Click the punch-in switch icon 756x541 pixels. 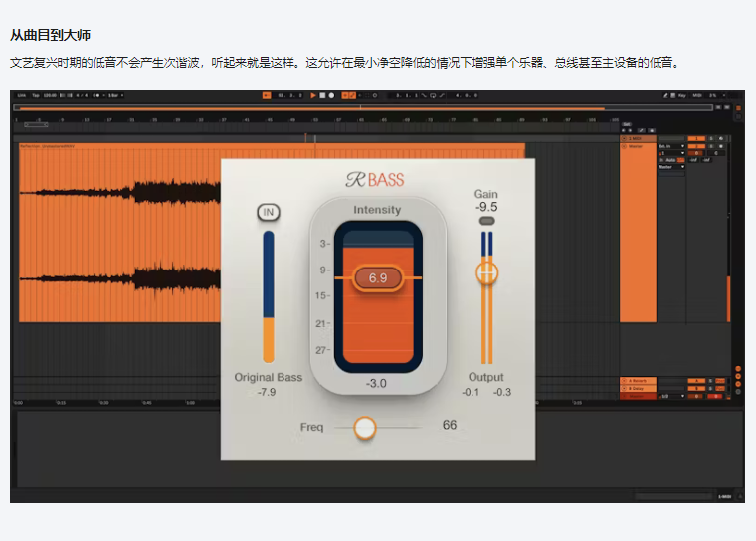[x=424, y=95]
